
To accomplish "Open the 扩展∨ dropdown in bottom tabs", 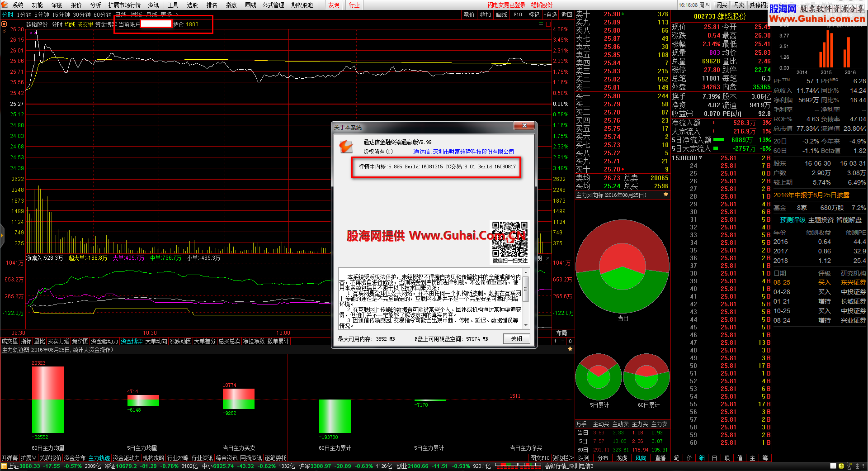I will pos(28,458).
